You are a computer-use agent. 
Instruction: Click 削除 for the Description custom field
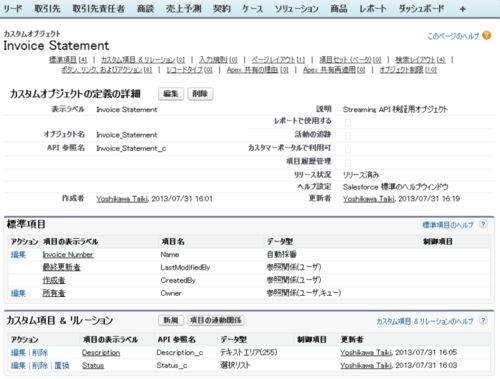coord(40,353)
